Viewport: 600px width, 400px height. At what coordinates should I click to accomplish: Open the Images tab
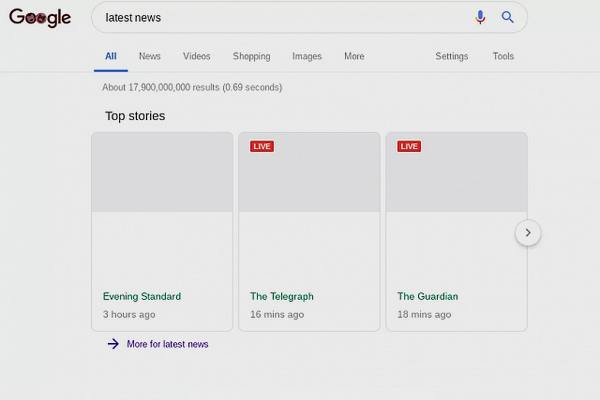[x=307, y=56]
